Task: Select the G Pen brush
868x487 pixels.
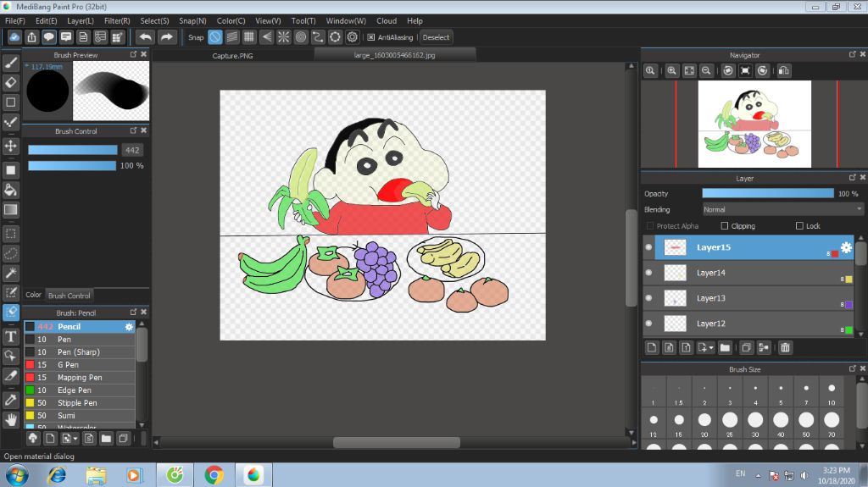Action: pyautogui.click(x=79, y=365)
